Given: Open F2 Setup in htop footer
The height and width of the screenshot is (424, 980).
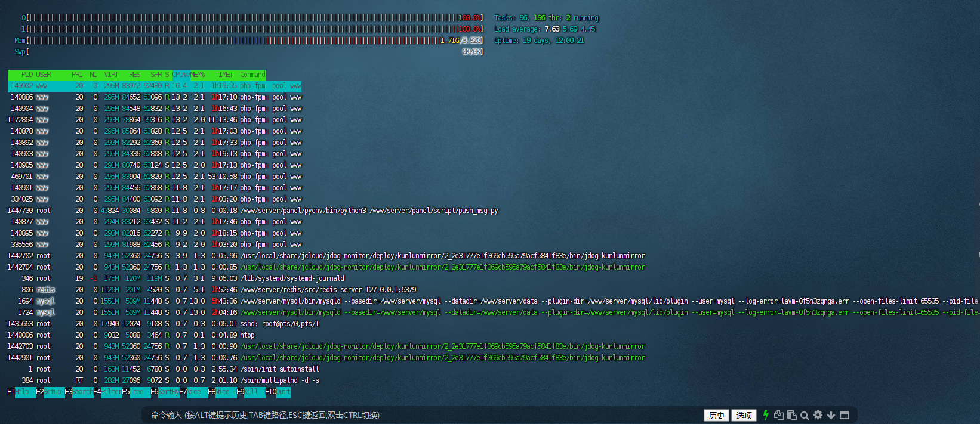Looking at the screenshot, I should click(x=50, y=392).
